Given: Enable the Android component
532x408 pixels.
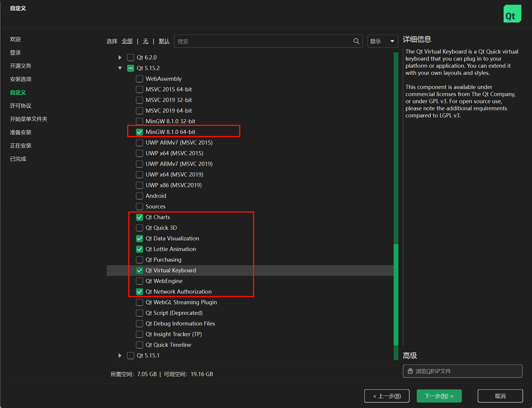Looking at the screenshot, I should pos(139,196).
